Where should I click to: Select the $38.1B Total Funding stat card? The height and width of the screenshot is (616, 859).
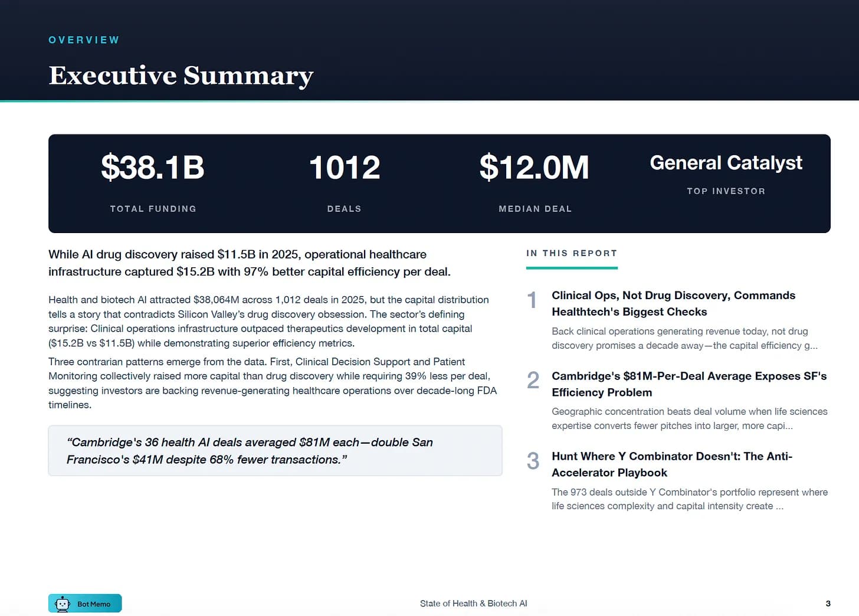[153, 180]
